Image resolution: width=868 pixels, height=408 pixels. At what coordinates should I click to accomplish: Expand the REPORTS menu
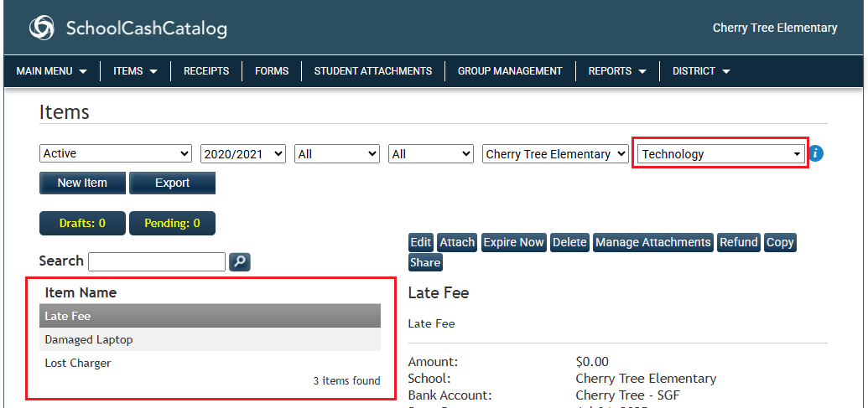pyautogui.click(x=617, y=70)
